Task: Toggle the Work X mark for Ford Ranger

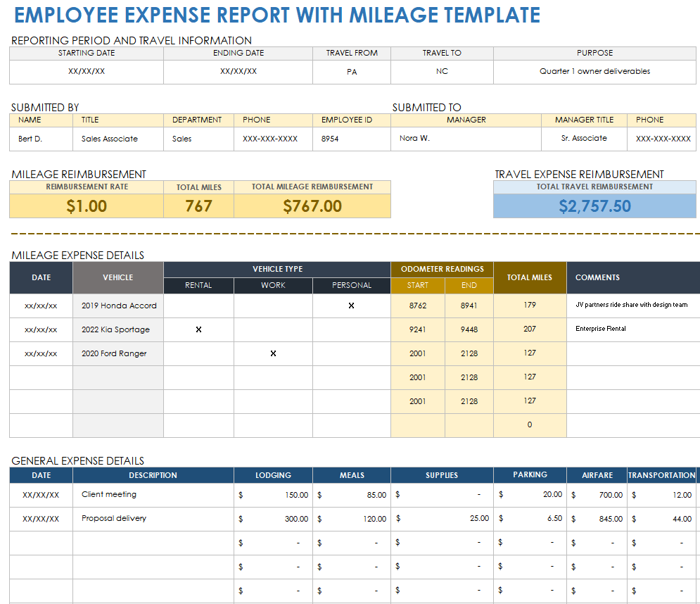Action: (x=273, y=353)
